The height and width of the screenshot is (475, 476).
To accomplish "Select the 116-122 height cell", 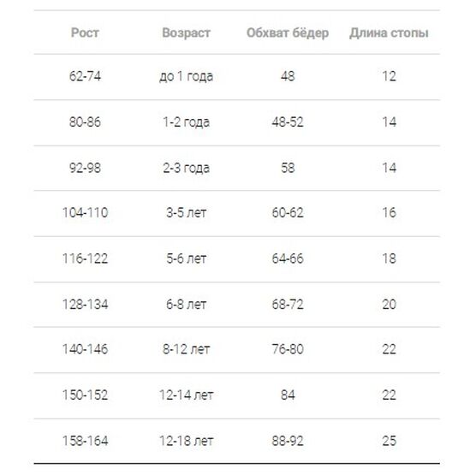I will (85, 258).
